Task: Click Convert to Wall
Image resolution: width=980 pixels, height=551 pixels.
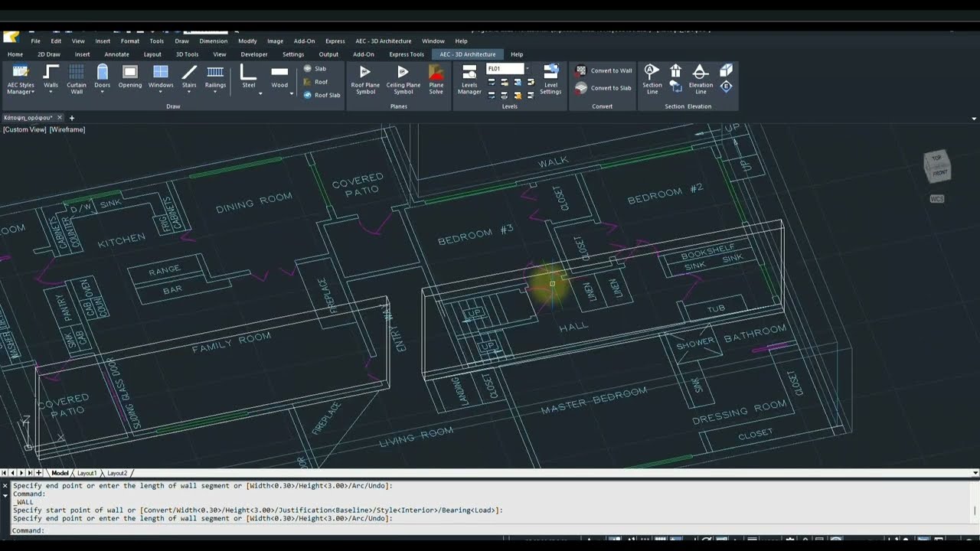Action: (603, 70)
